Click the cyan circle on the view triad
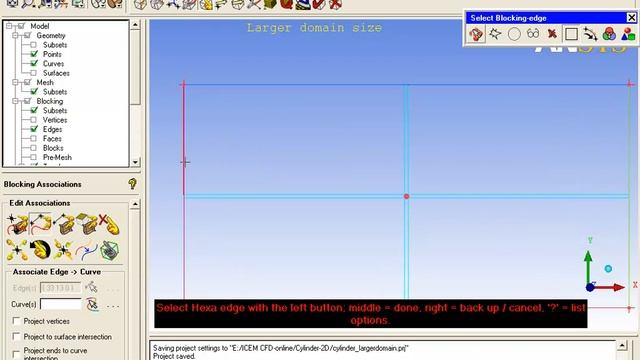Viewport: 640px width, 360px height. (x=608, y=269)
